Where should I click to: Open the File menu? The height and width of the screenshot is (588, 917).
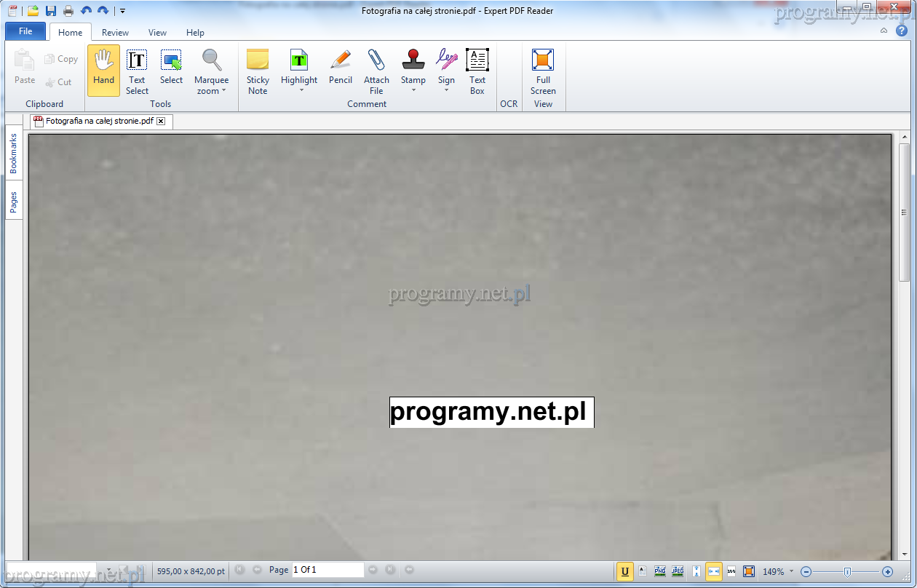25,31
